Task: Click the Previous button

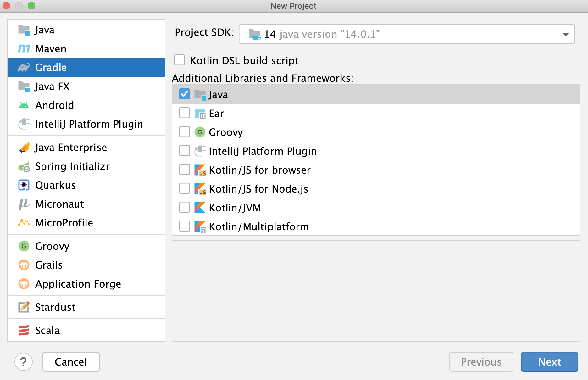Action: point(481,362)
